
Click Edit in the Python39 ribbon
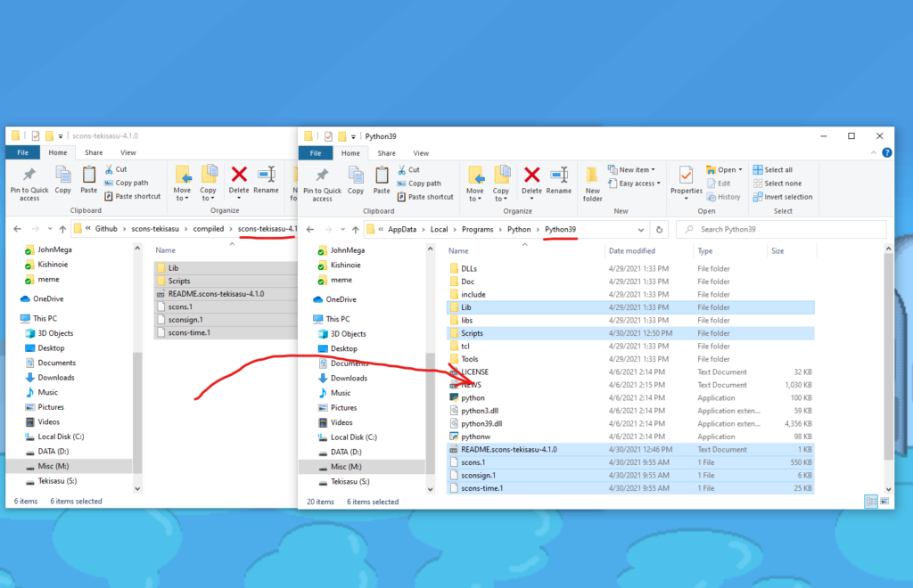(x=719, y=184)
